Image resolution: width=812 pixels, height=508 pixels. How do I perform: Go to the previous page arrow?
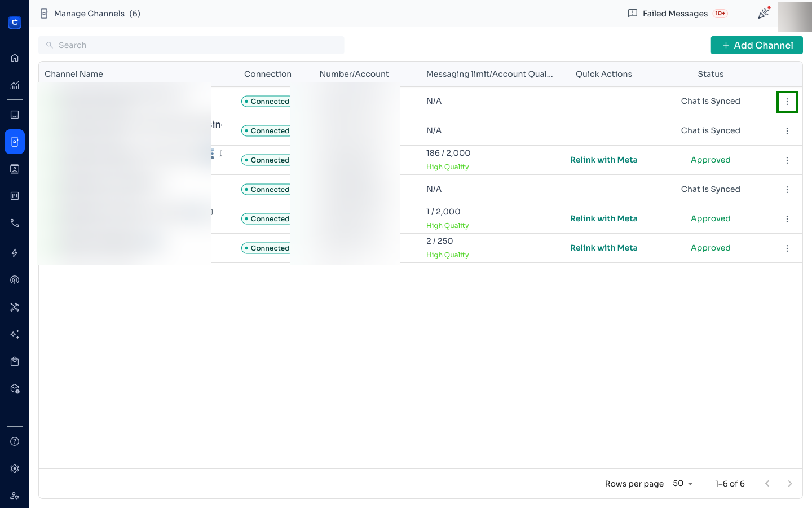[x=767, y=484]
